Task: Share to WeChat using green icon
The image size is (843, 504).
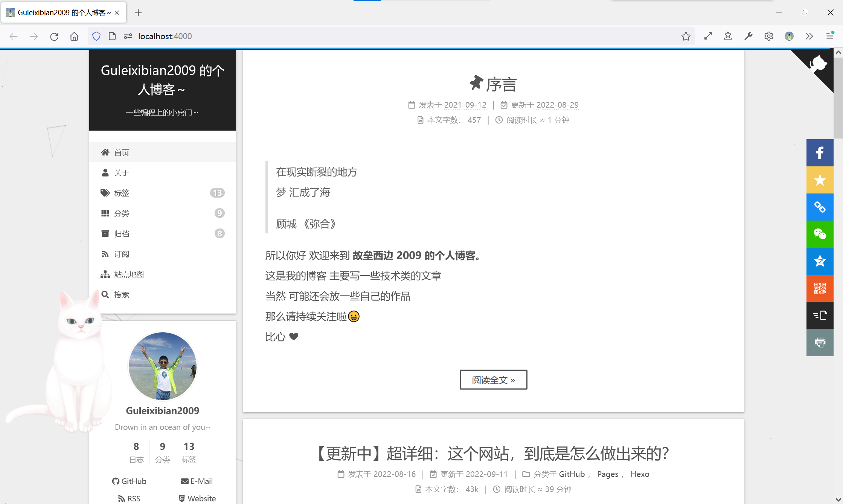Action: 820,234
